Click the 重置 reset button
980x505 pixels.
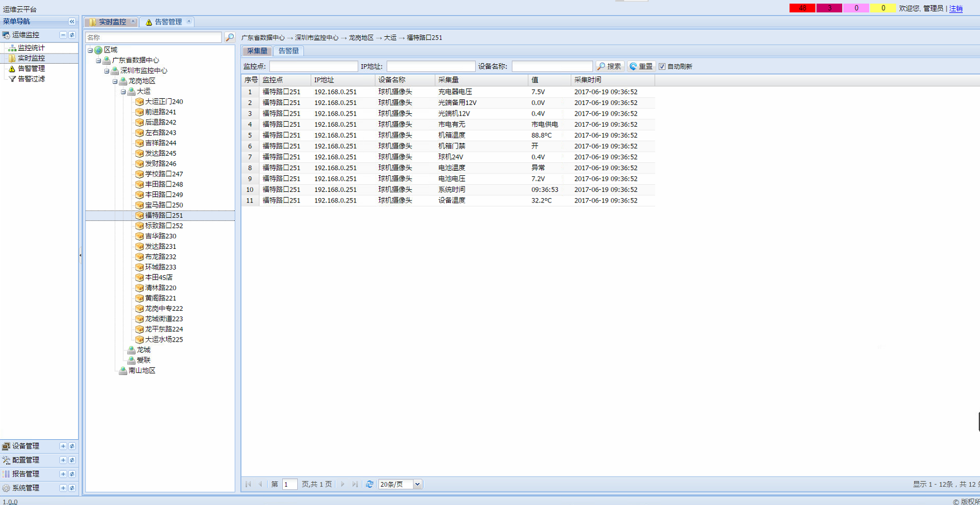pyautogui.click(x=641, y=66)
